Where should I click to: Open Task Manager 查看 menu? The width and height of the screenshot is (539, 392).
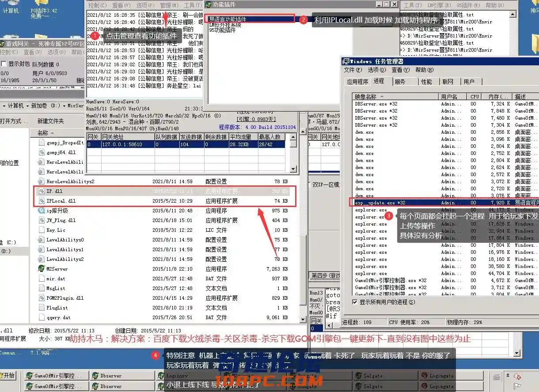tap(400, 70)
